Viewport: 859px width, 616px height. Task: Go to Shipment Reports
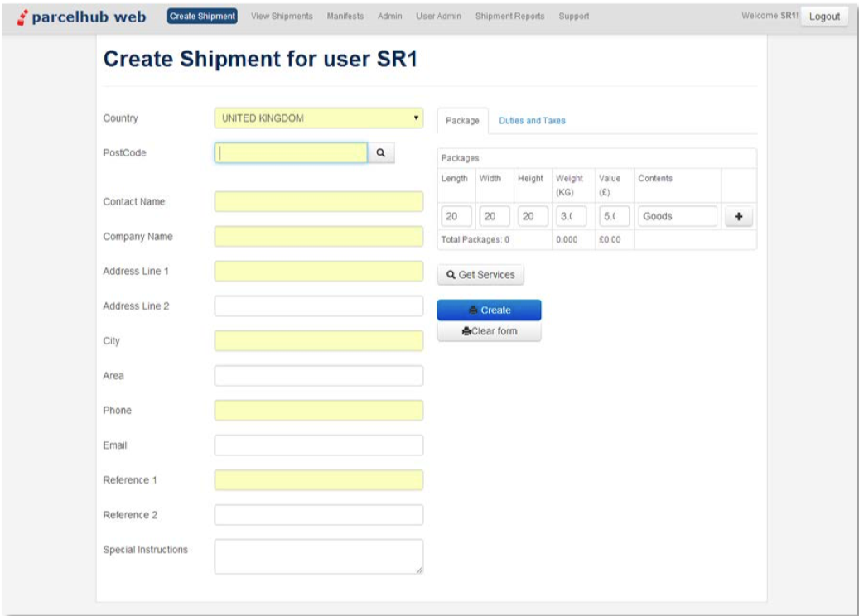pyautogui.click(x=510, y=17)
